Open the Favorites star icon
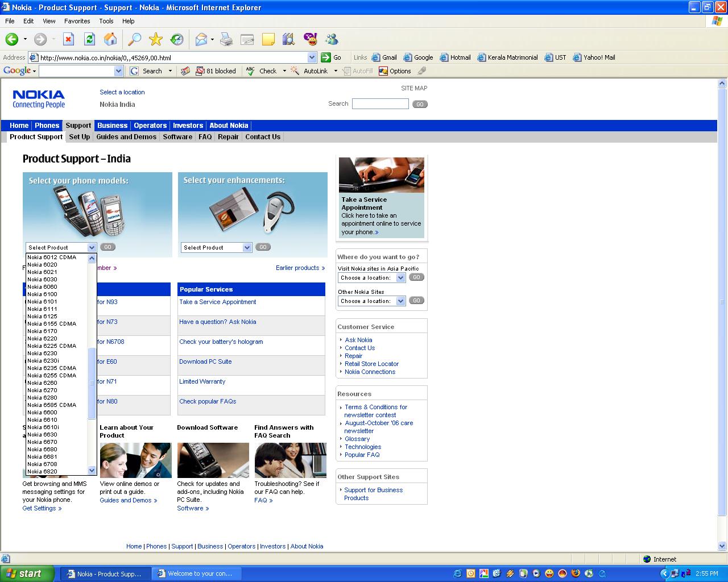Screen dimensions: 728x582 [156, 39]
